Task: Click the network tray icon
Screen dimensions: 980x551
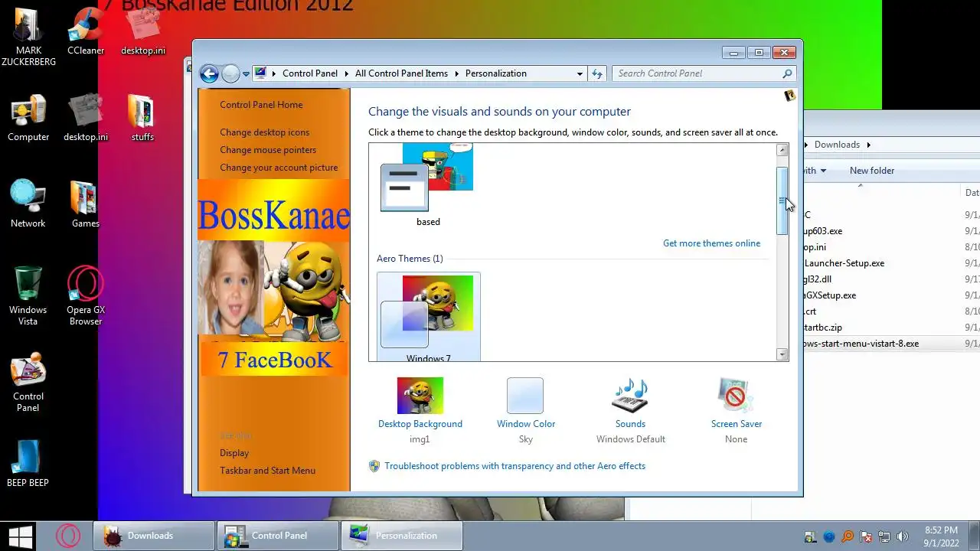Action: (x=884, y=536)
